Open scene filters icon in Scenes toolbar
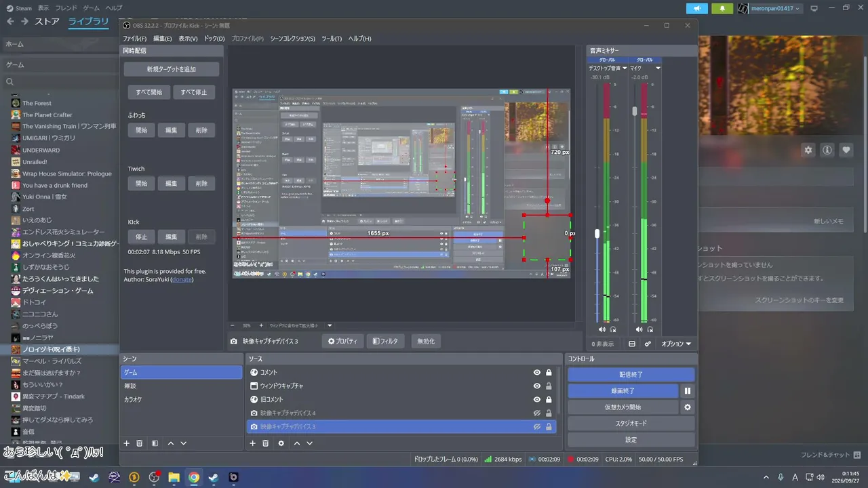868x488 pixels. coord(155,443)
